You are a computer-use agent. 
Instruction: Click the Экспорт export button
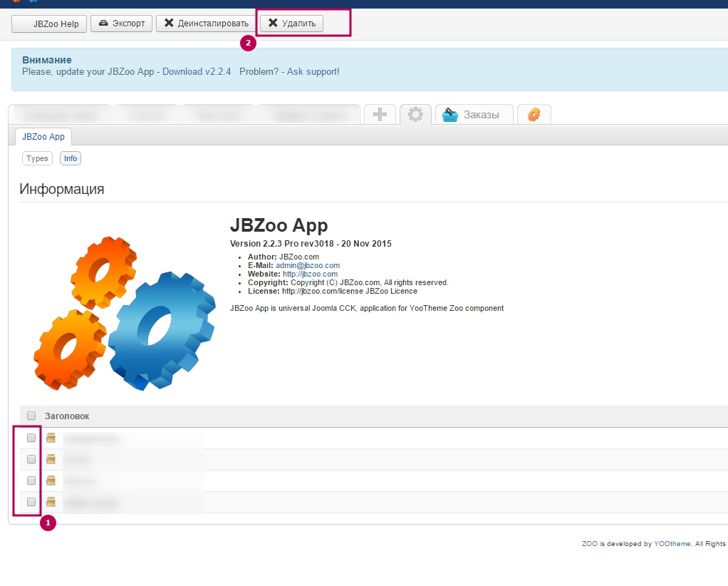pos(121,24)
